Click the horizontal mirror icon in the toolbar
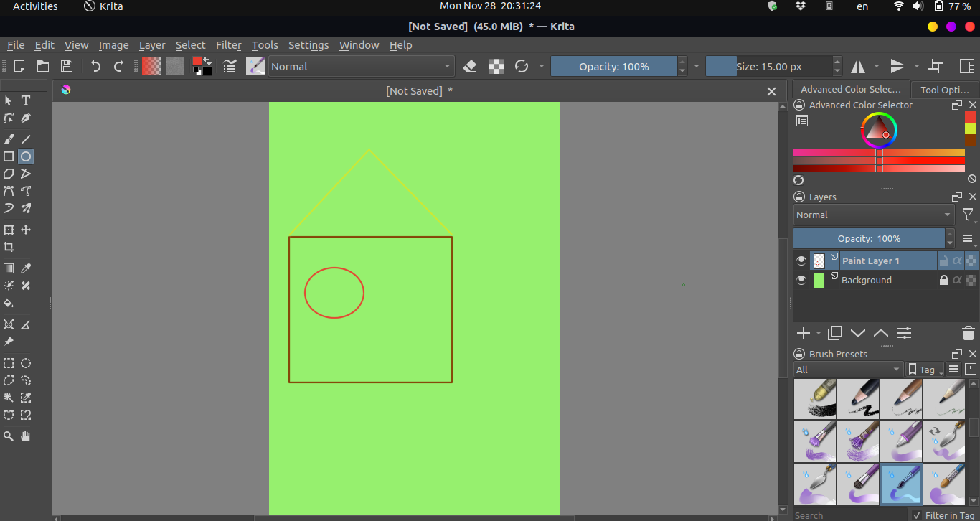The width and height of the screenshot is (980, 521). [x=858, y=65]
